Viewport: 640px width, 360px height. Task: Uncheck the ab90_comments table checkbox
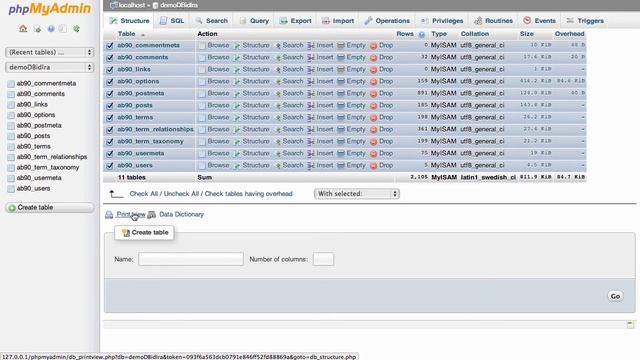[110, 58]
